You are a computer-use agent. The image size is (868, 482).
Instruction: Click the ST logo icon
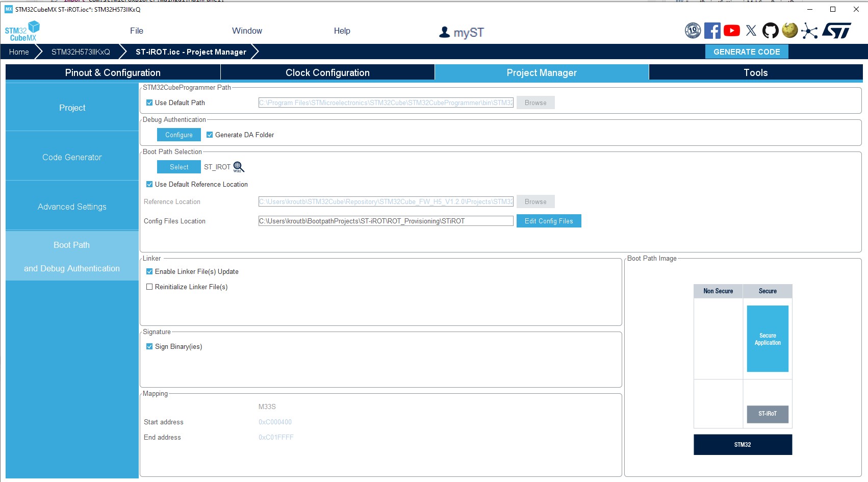(x=837, y=31)
